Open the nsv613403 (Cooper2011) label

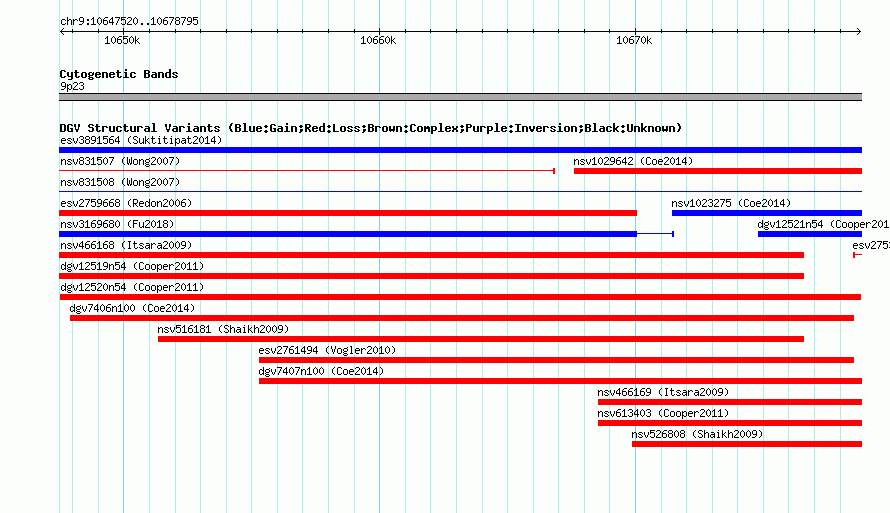[x=663, y=413]
